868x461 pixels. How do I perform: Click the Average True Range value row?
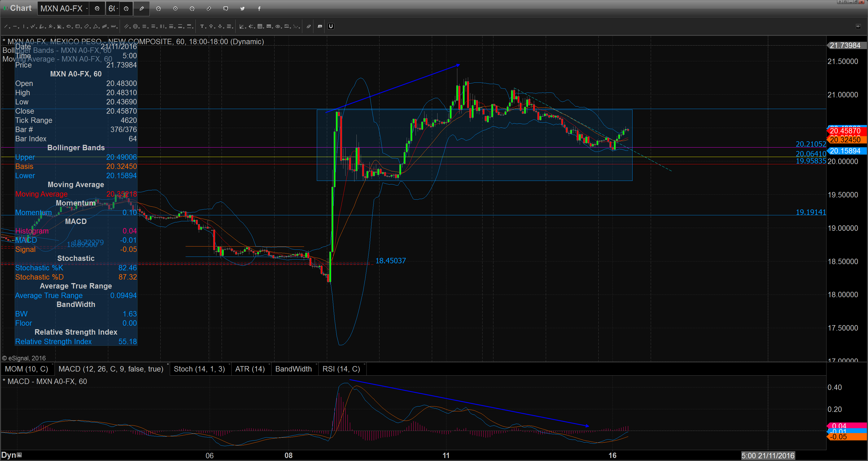pos(76,295)
